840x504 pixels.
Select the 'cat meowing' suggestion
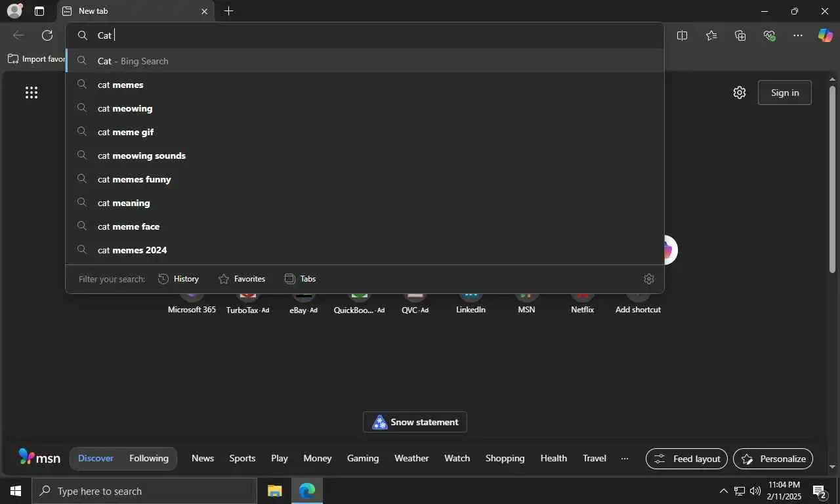point(365,108)
